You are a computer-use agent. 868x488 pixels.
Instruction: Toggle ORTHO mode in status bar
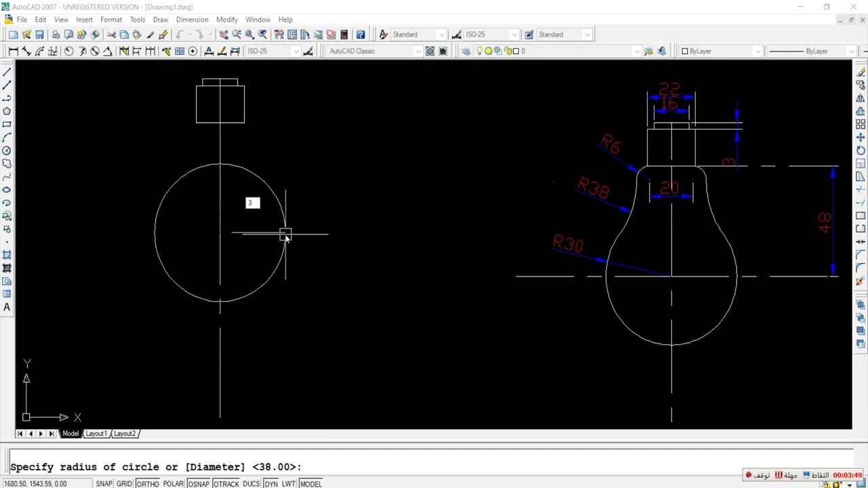[x=147, y=484]
